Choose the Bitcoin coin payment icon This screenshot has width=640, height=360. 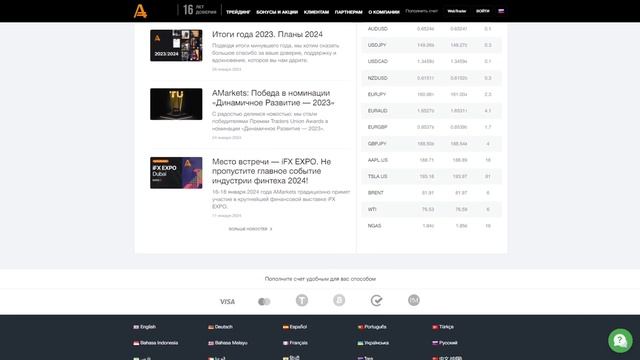click(339, 300)
